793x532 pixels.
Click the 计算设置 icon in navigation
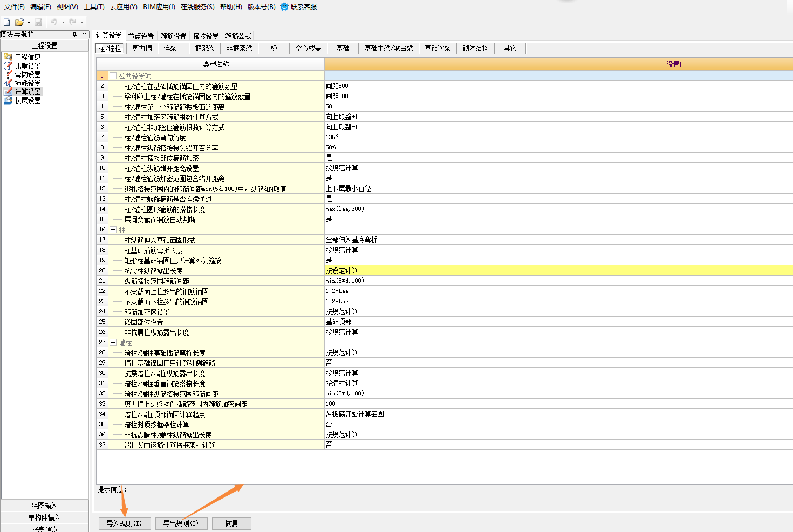pos(8,91)
